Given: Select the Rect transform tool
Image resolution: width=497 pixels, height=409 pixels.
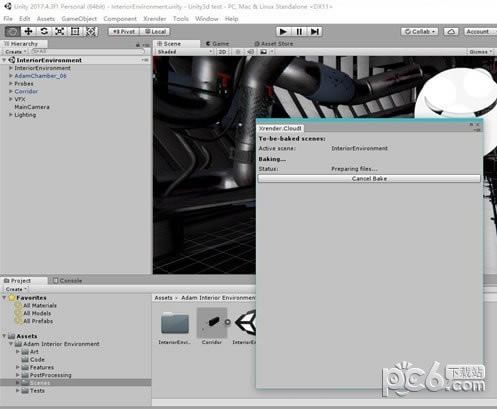Looking at the screenshot, I should click(75, 32).
